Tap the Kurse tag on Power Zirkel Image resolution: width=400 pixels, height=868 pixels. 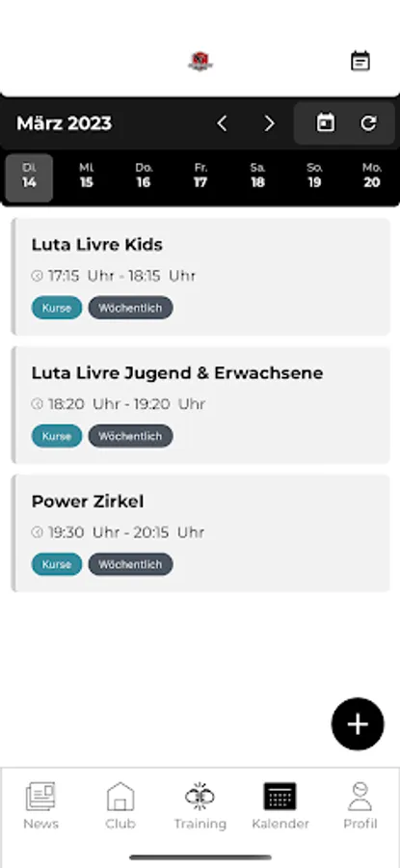[57, 564]
